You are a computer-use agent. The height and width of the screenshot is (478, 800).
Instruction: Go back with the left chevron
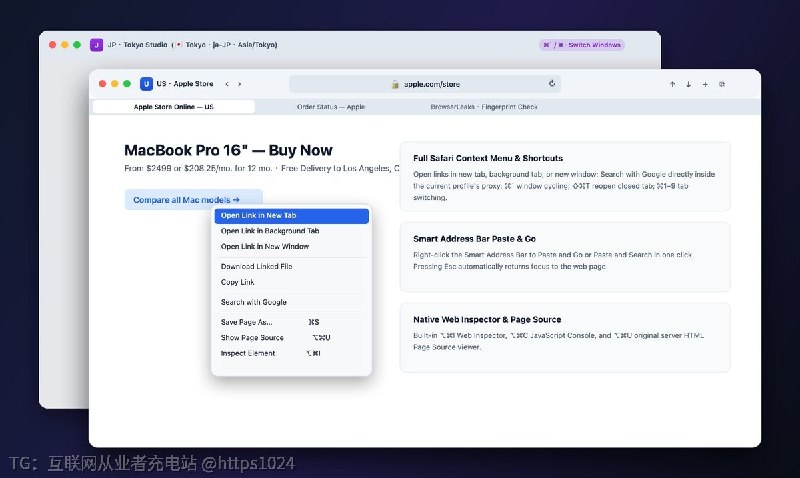point(227,84)
